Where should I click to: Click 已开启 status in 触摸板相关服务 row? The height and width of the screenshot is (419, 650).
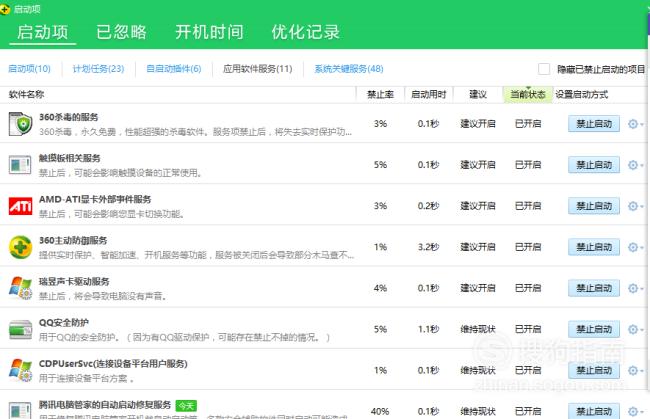click(528, 165)
